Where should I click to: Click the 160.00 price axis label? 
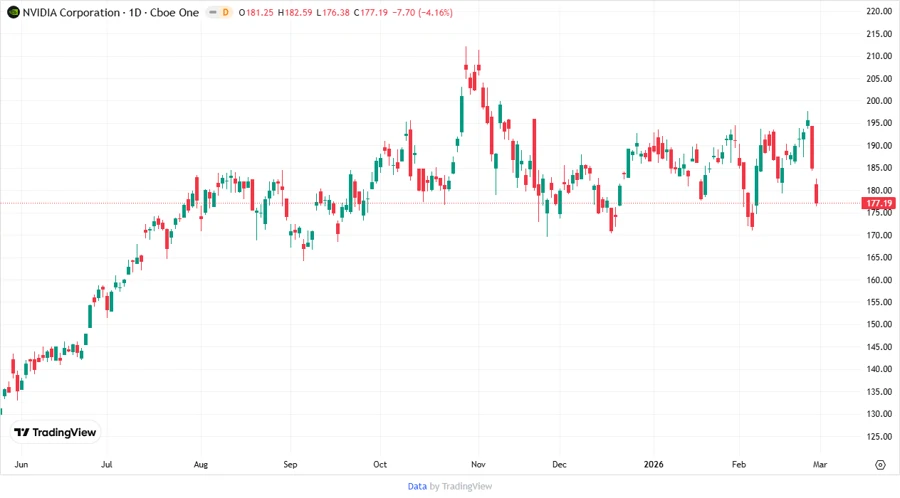pyautogui.click(x=879, y=279)
